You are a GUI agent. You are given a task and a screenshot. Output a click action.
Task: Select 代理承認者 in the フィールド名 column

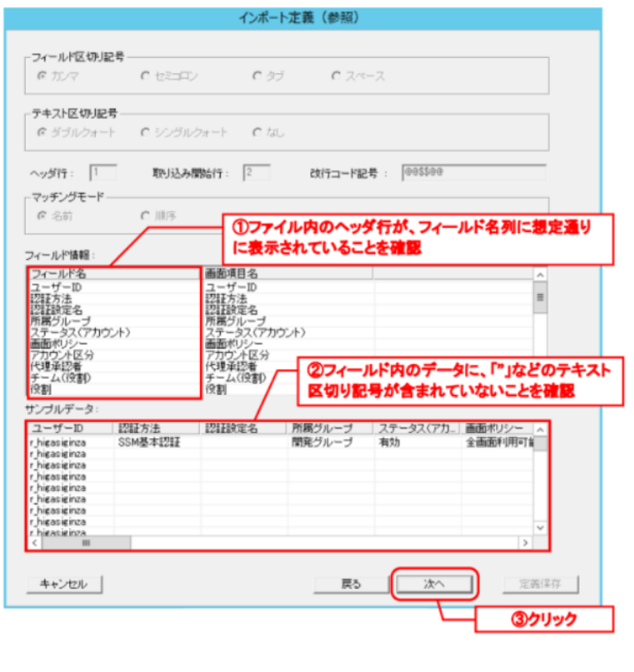56,367
